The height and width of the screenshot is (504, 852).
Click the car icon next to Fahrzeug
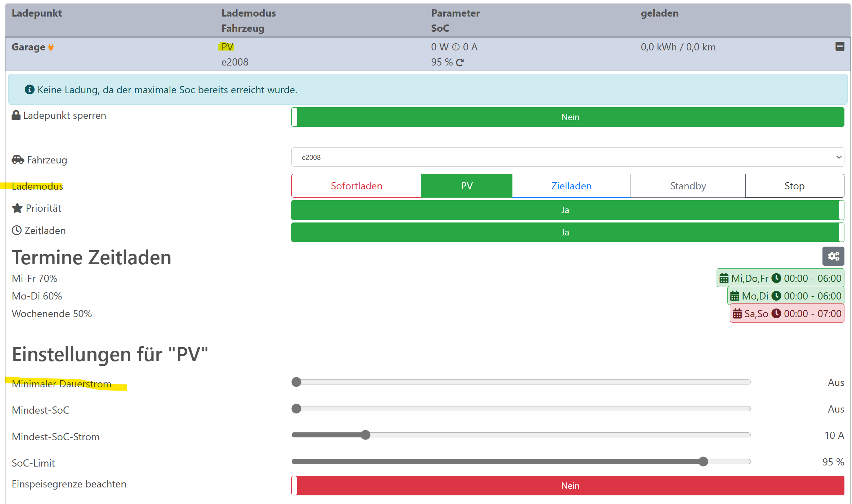tap(18, 160)
